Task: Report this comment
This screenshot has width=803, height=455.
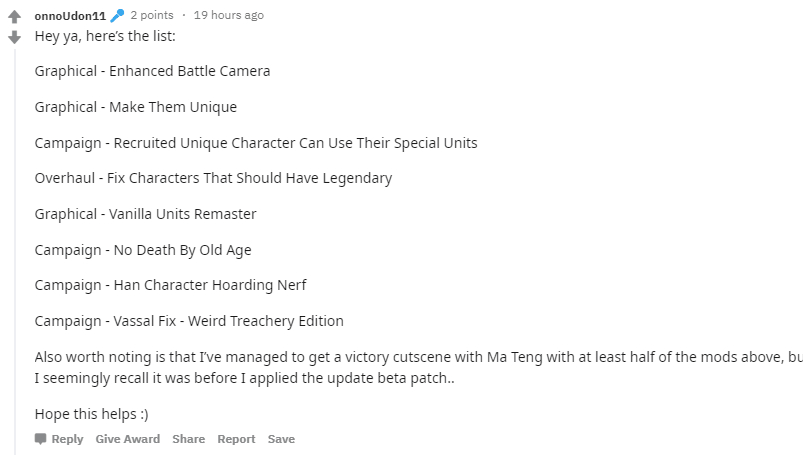Action: pyautogui.click(x=236, y=439)
